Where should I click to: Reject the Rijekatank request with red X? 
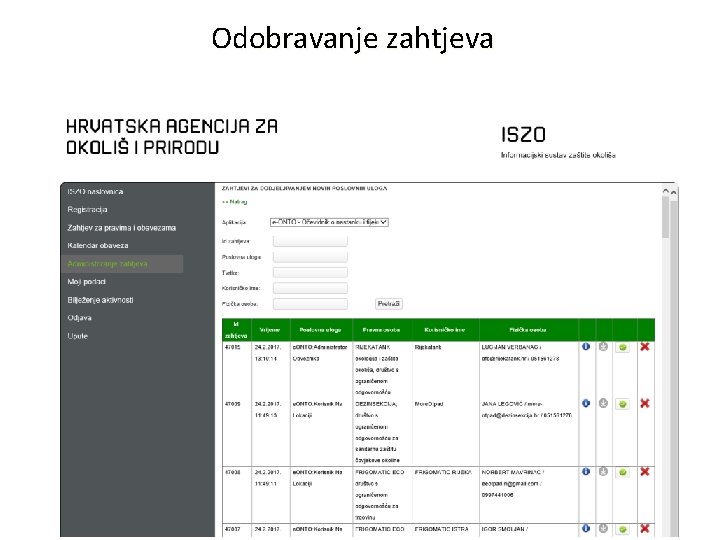[645, 347]
